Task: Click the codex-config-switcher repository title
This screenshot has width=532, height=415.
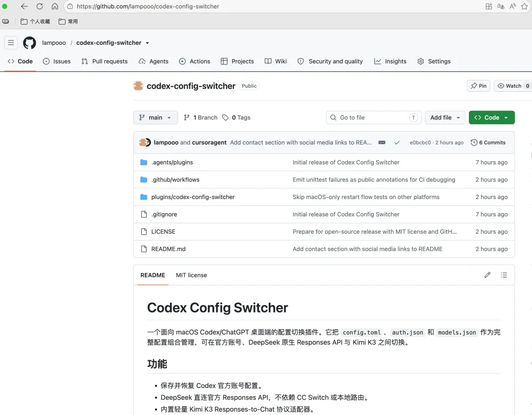Action: (x=191, y=86)
